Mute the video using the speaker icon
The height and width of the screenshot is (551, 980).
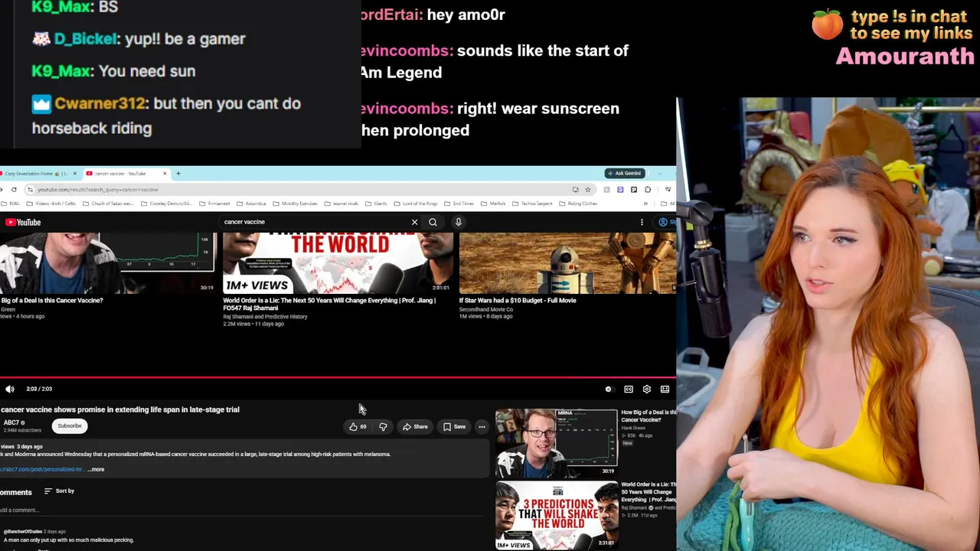(10, 389)
